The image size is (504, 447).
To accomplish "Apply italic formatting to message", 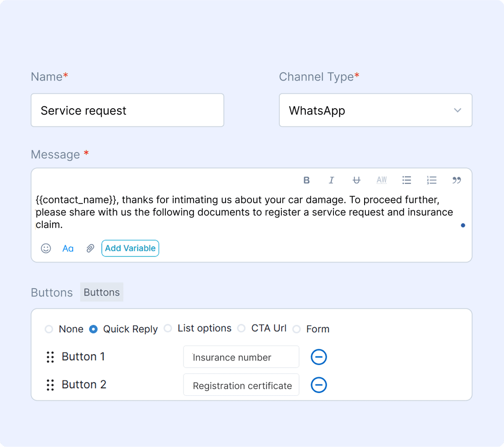I will (331, 180).
